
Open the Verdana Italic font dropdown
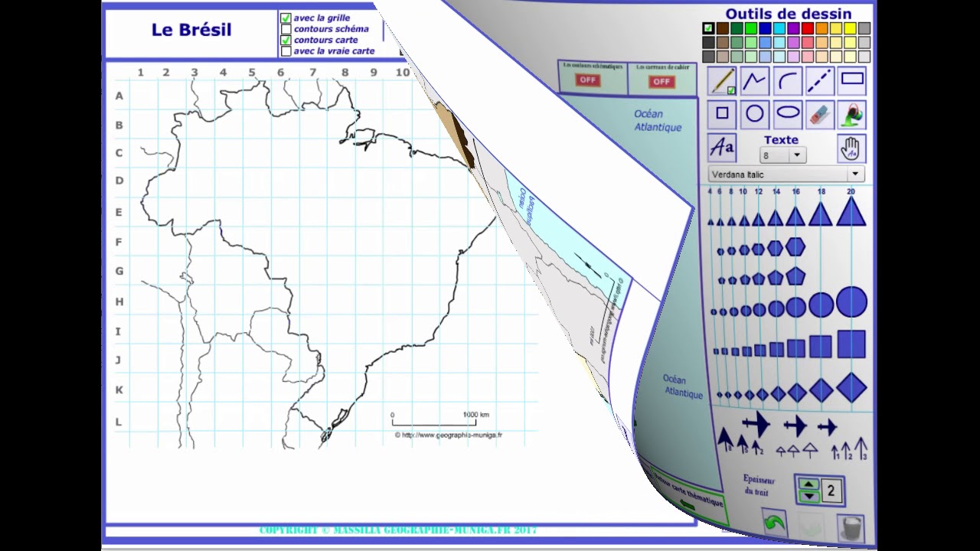[x=786, y=174]
